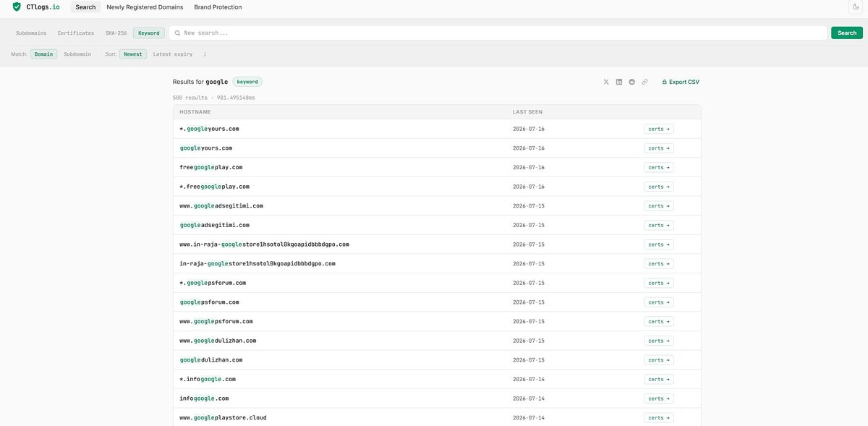
Task: Open certs for www.googleplaystore.cloud
Action: tap(659, 417)
